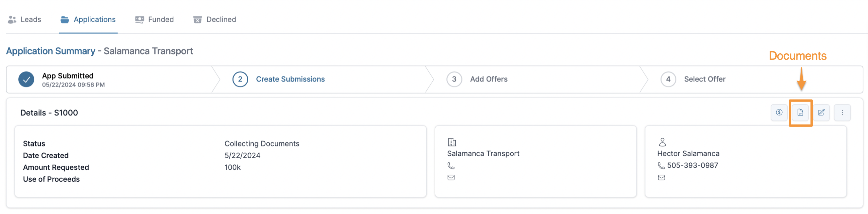
Task: Go to the Declined tab
Action: [x=214, y=19]
